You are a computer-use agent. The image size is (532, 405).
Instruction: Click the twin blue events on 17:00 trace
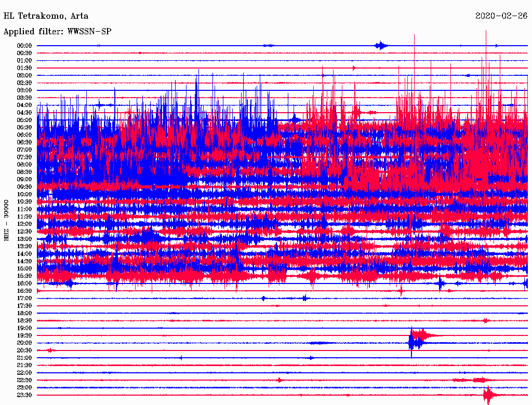click(x=284, y=298)
